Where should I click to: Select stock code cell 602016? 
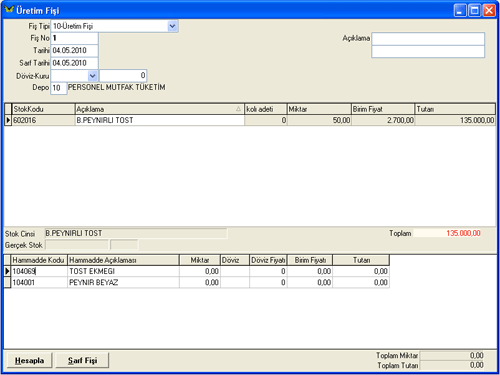43,120
